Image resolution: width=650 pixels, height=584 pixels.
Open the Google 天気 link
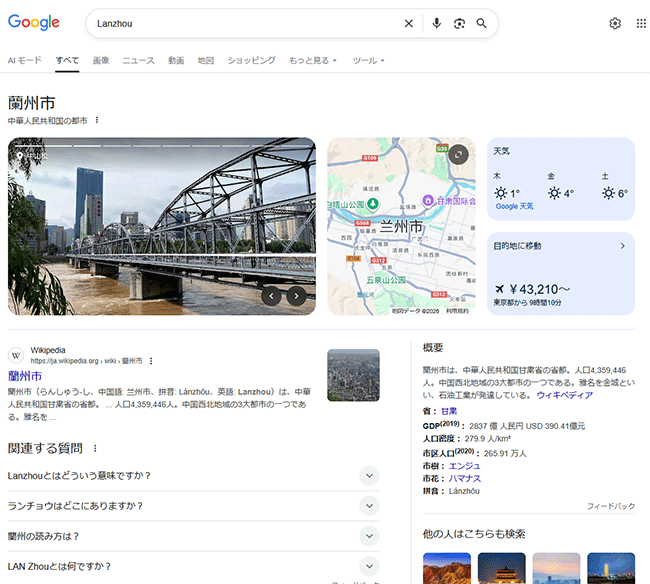(x=514, y=206)
